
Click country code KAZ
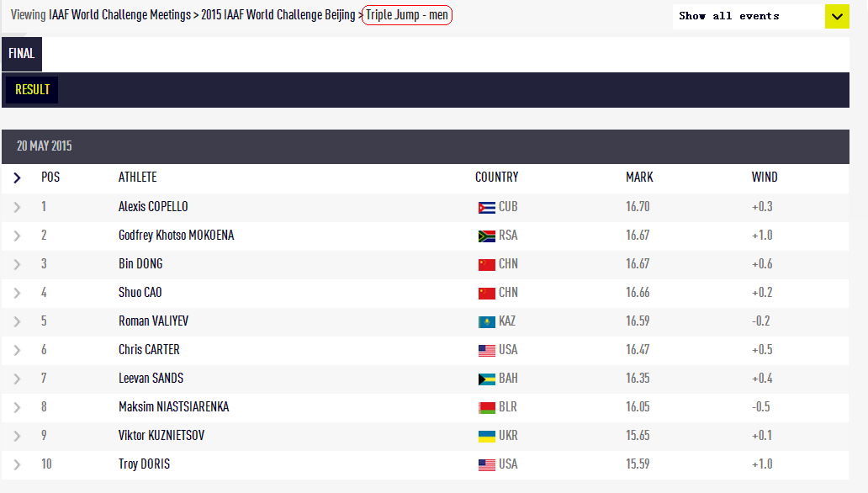click(x=507, y=321)
